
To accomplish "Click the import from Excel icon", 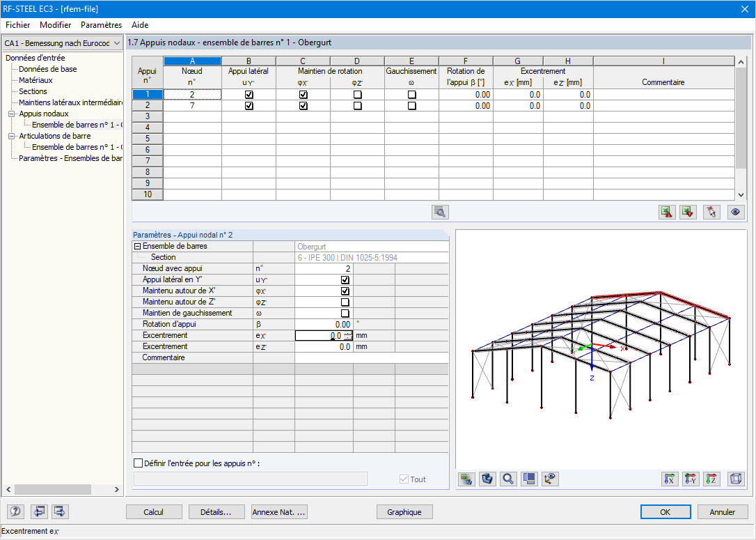I will tap(688, 212).
